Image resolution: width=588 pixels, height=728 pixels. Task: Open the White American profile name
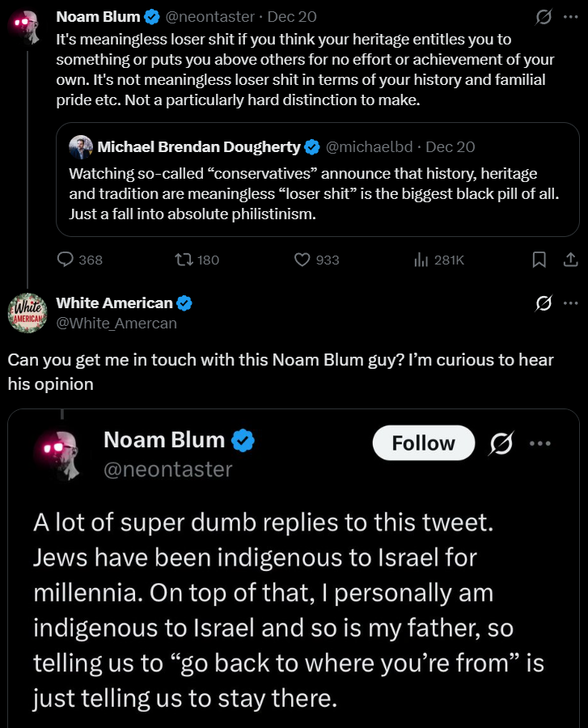tap(114, 303)
